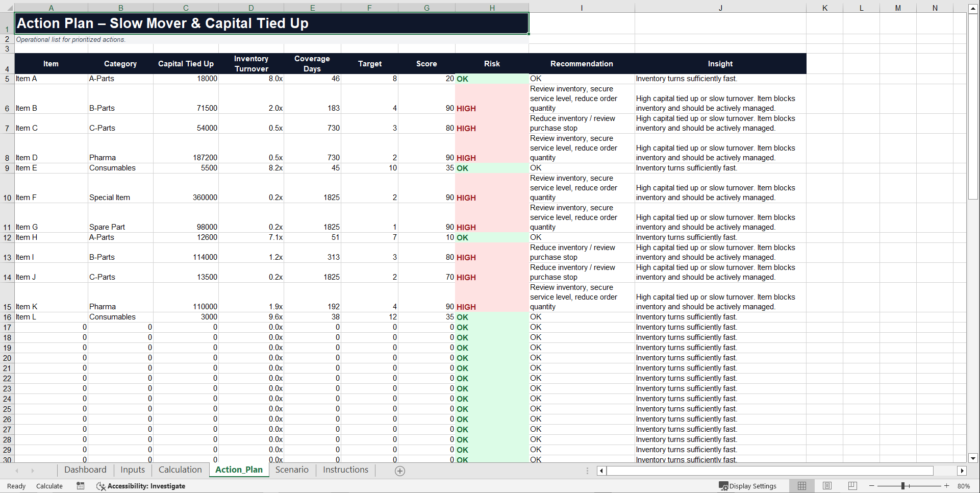Open the Scenario sheet tab
The image size is (980, 493).
coord(292,470)
